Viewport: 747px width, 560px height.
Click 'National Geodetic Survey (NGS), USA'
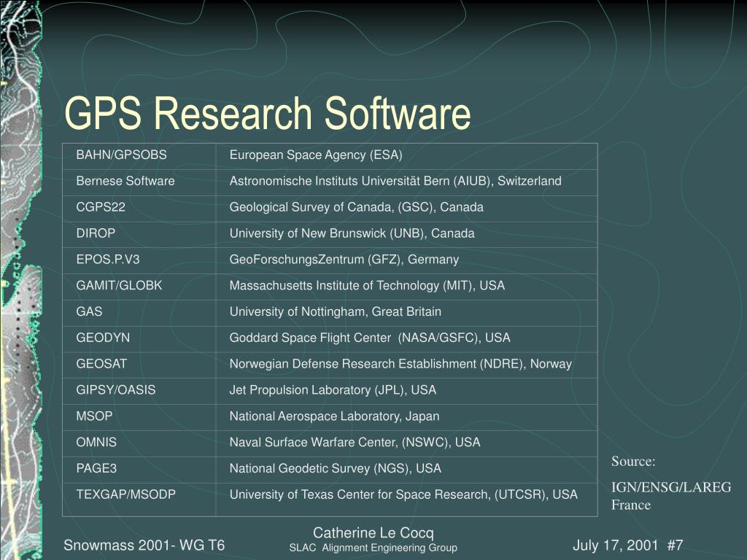click(336, 469)
